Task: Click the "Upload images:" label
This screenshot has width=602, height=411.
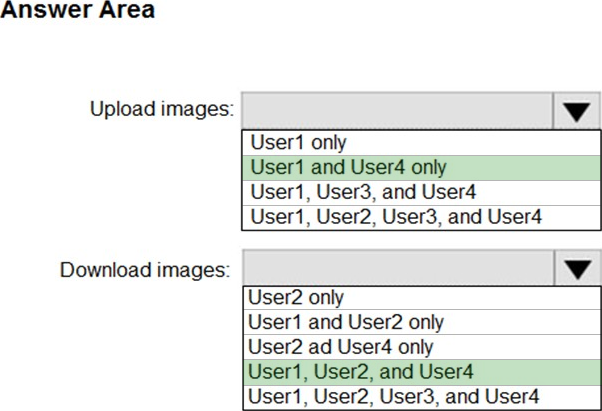Action: pos(162,109)
